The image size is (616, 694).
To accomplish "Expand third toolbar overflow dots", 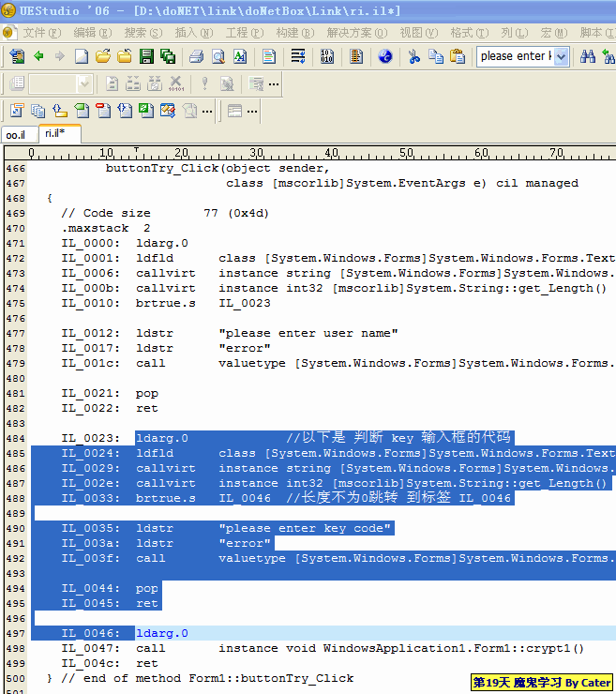I will click(x=207, y=111).
